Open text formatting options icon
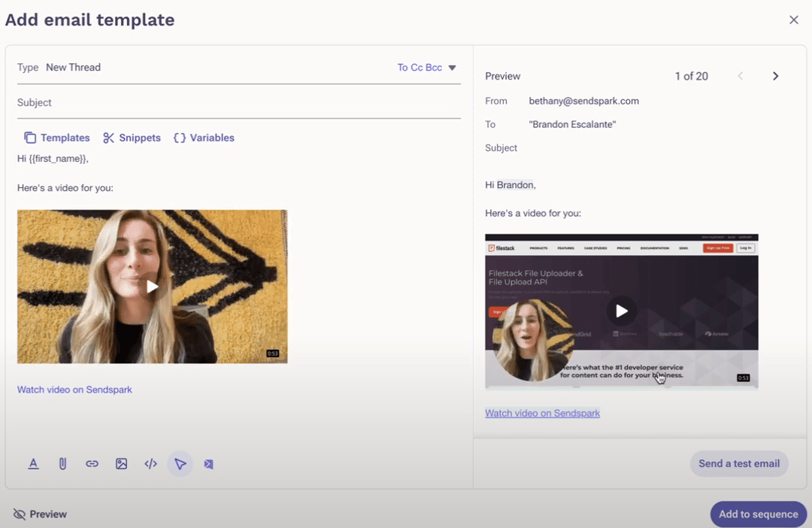 33,464
